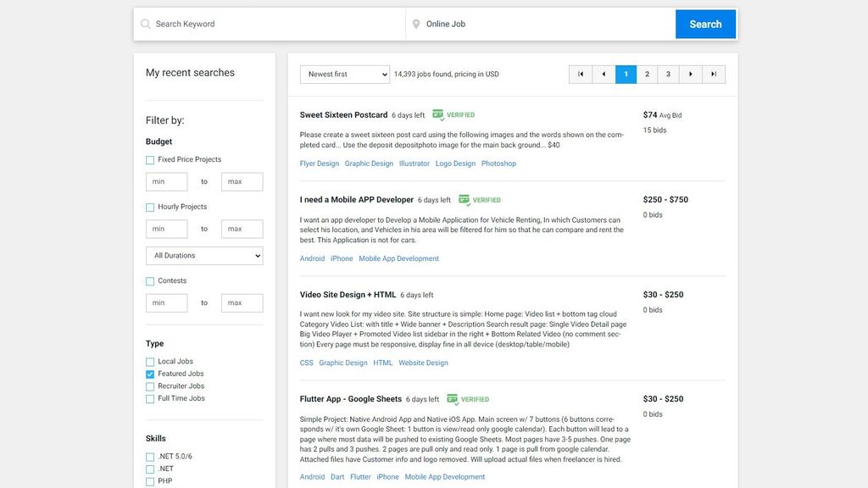868x488 pixels.
Task: Enable the Fixed Price Projects filter
Action: pos(149,159)
